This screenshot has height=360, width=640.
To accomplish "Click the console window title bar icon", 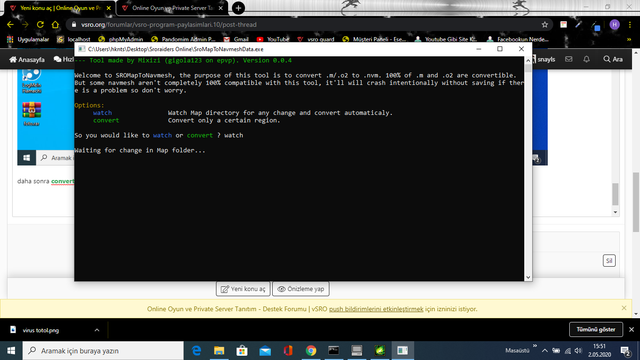I will (82, 49).
